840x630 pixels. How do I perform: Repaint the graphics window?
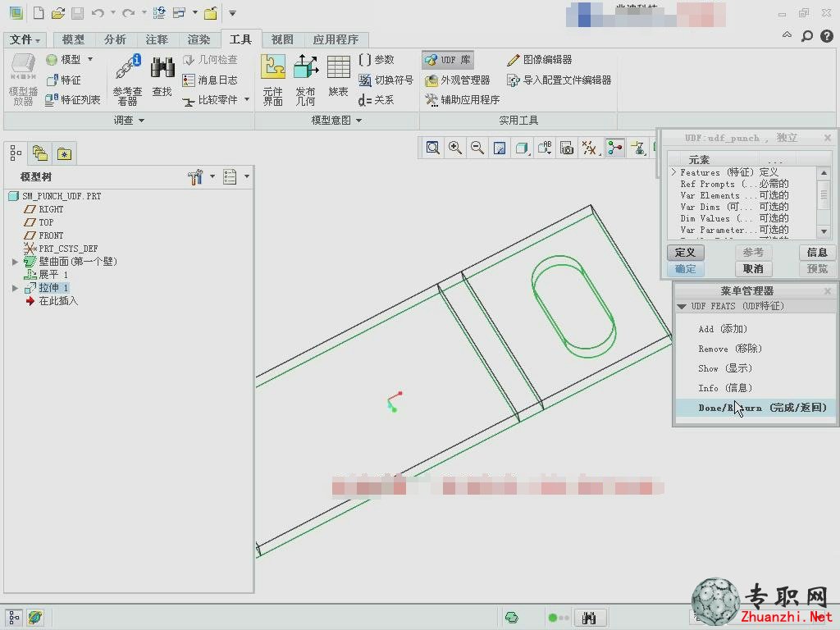[x=500, y=148]
